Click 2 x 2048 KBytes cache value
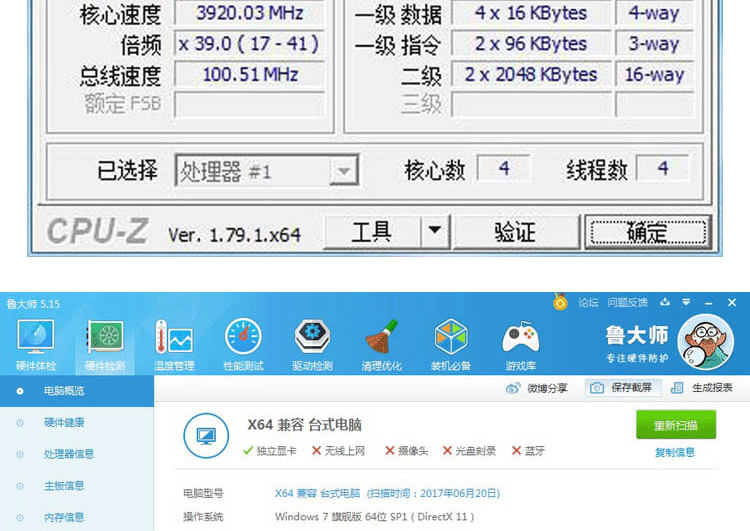750x531 pixels. tap(531, 75)
